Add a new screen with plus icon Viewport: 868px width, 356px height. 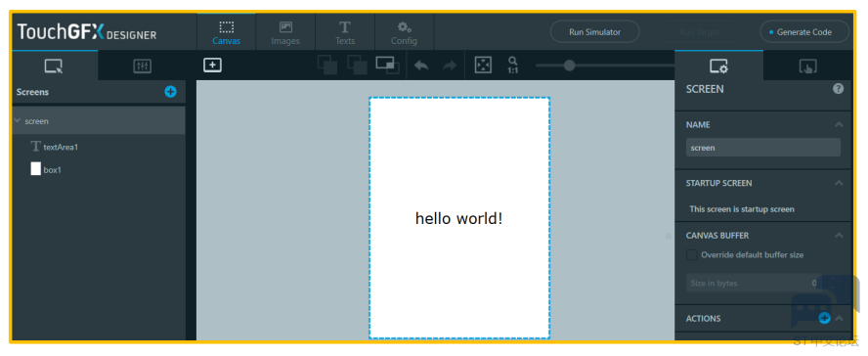(x=170, y=92)
